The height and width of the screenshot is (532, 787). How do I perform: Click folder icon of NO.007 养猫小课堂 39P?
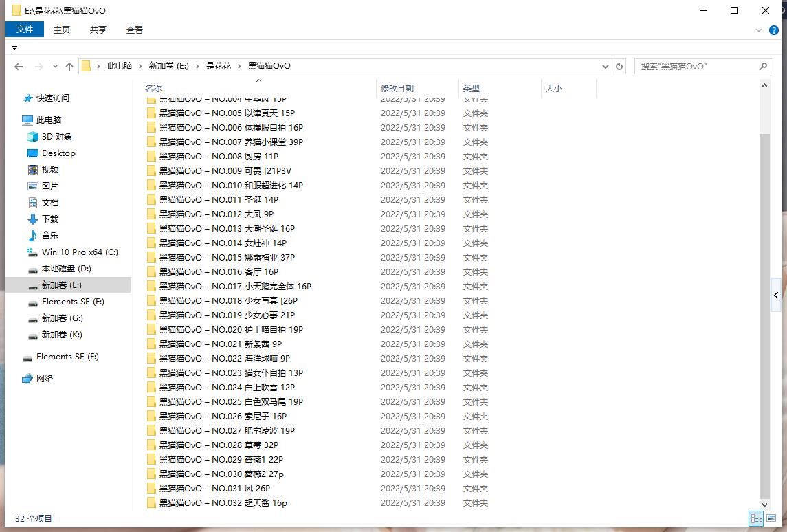151,142
